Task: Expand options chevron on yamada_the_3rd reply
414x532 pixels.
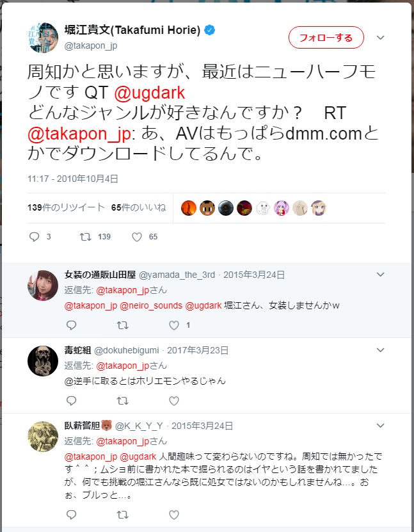Action: [381, 275]
